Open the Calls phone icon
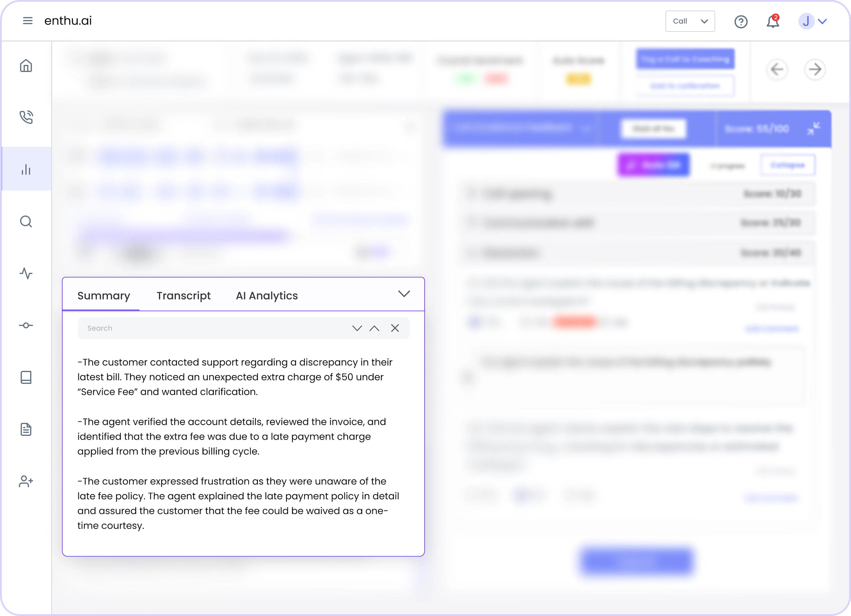Viewport: 851px width, 616px height. tap(26, 117)
